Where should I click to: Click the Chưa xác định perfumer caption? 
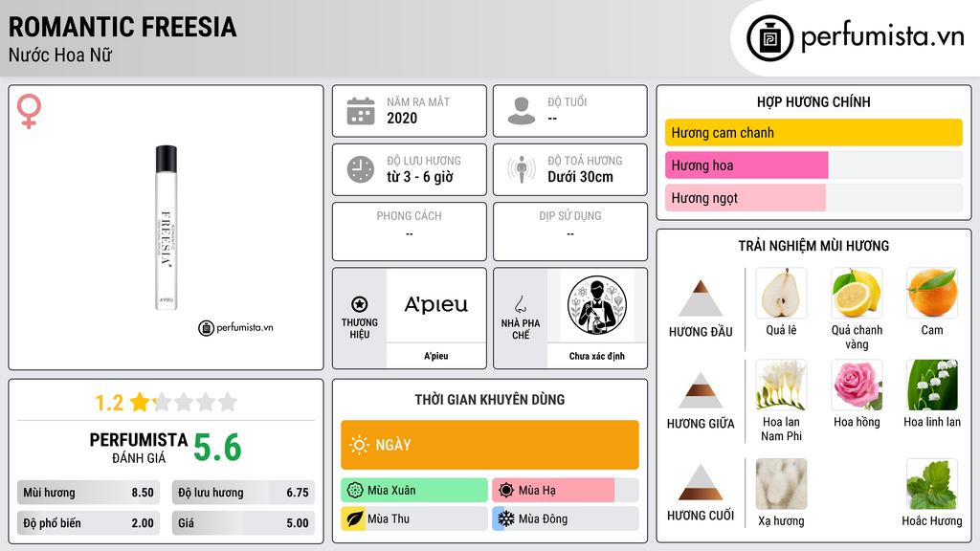(597, 356)
